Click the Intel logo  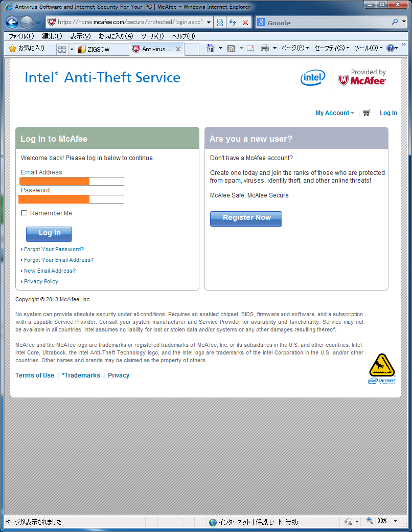point(313,78)
